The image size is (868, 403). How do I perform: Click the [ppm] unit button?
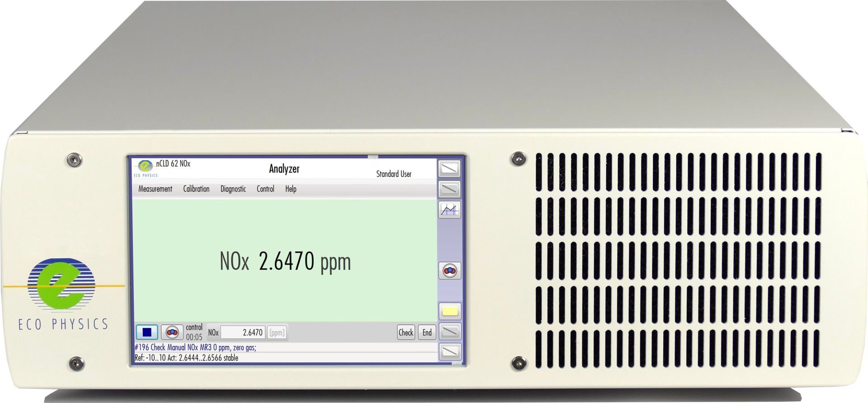(277, 333)
